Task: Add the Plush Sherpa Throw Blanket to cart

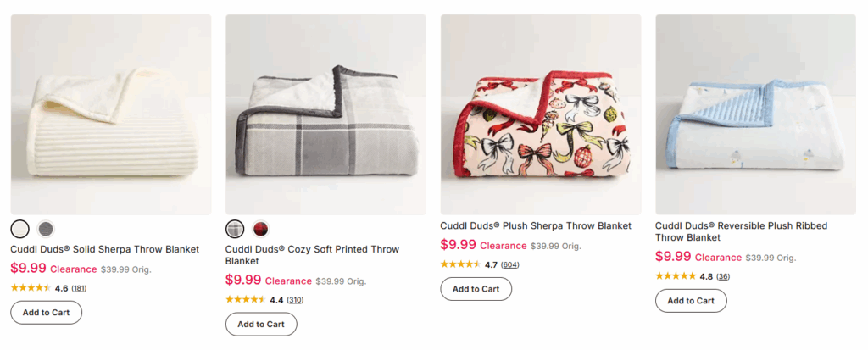Action: tap(476, 289)
